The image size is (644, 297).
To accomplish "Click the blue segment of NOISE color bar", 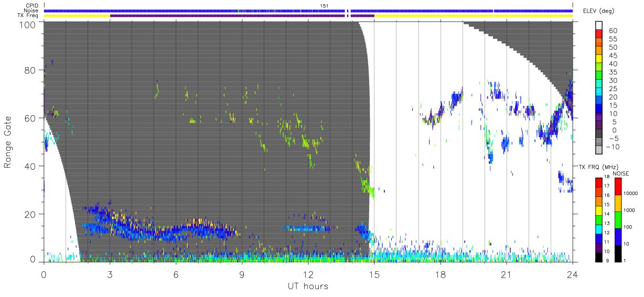I will tap(619, 236).
